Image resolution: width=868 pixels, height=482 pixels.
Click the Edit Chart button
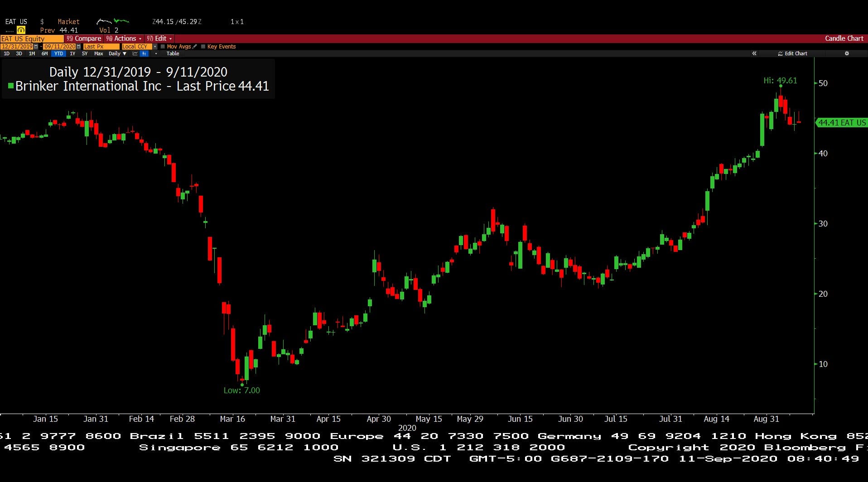[x=792, y=53]
